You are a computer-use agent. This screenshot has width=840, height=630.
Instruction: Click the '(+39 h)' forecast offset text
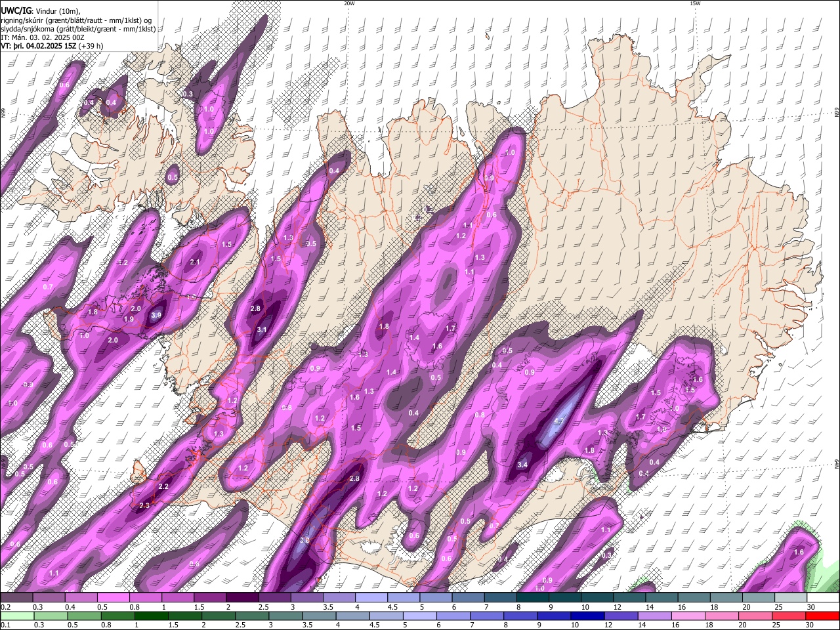91,47
